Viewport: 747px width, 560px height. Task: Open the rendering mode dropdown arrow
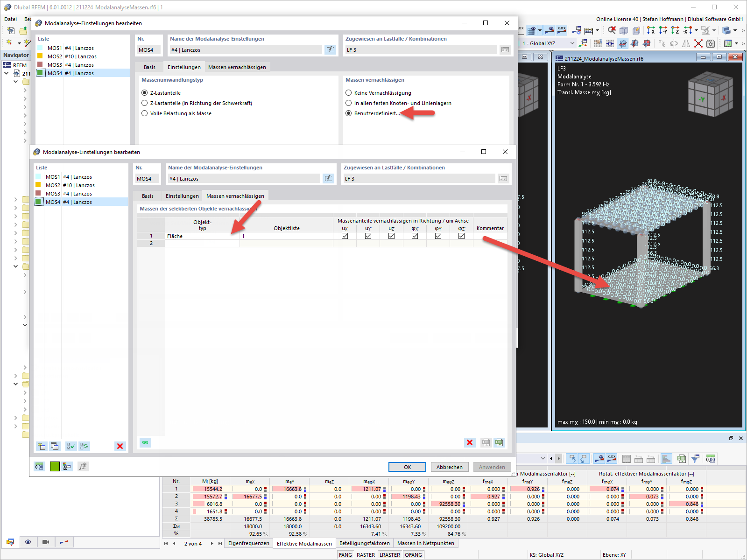coord(734,30)
